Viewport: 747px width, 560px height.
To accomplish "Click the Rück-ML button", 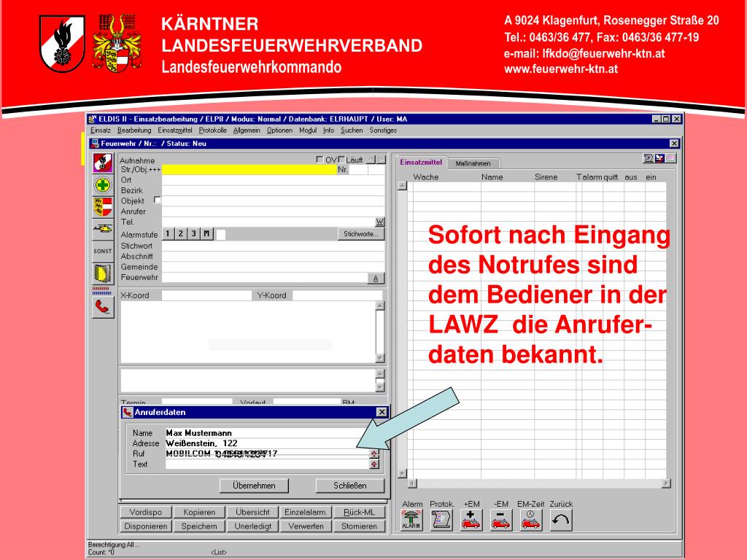I will click(x=359, y=513).
